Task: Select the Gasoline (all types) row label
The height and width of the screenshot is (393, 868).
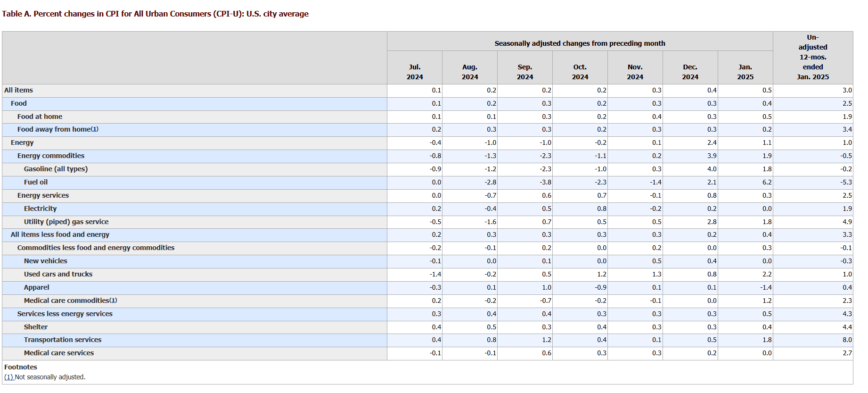Action: pos(56,169)
